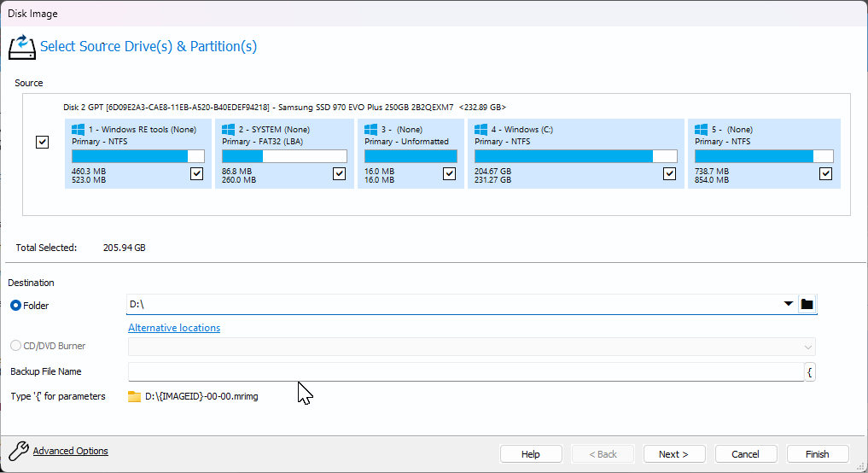The width and height of the screenshot is (868, 473).
Task: Click the curly brace parameters button
Action: tap(809, 372)
